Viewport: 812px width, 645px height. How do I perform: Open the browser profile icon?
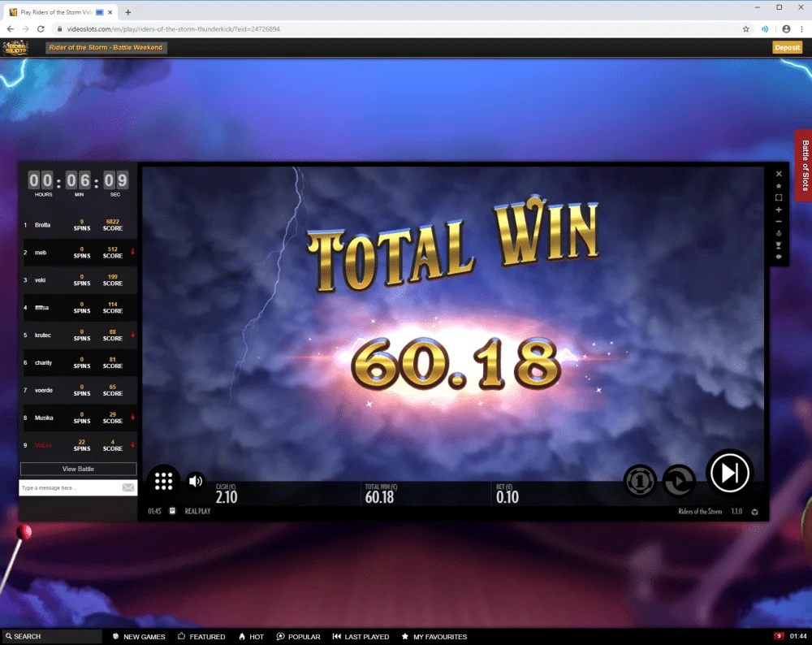tap(786, 29)
